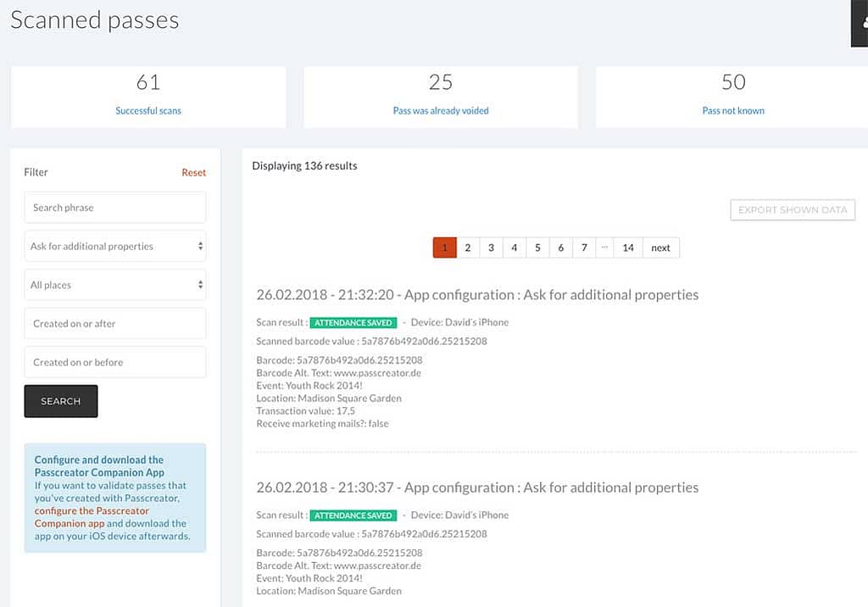Select pagination page 1
The height and width of the screenshot is (607, 868).
coord(444,248)
